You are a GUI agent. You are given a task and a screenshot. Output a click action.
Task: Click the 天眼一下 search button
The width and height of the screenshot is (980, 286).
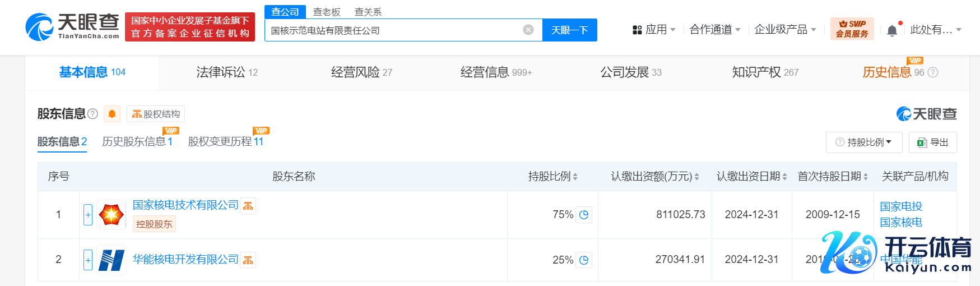click(569, 30)
